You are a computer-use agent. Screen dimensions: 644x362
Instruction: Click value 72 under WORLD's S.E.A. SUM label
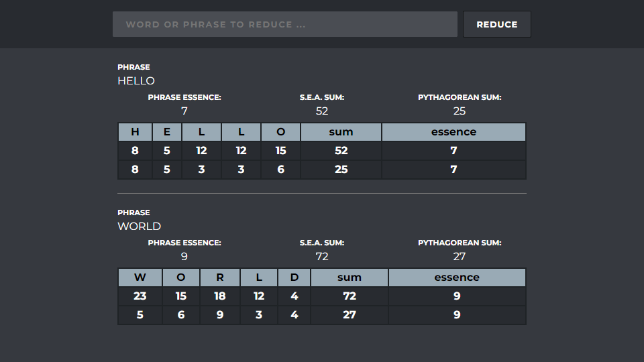pos(322,257)
